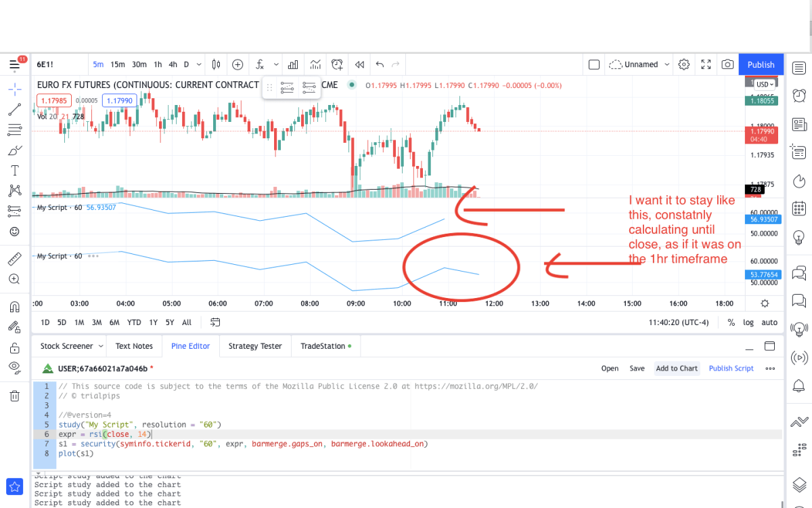Start bar replay mode

point(359,64)
